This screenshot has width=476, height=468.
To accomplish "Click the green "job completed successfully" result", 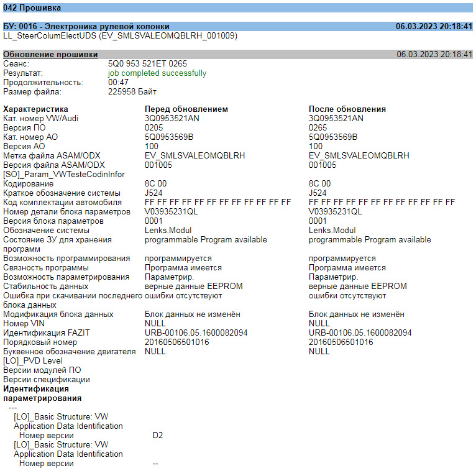I will click(157, 73).
